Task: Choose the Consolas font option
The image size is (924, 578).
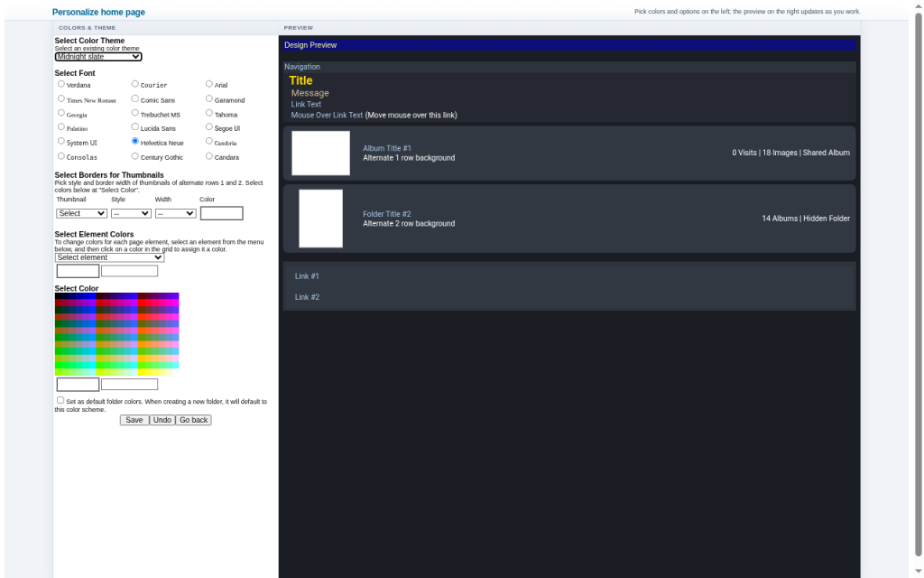Action: [61, 156]
